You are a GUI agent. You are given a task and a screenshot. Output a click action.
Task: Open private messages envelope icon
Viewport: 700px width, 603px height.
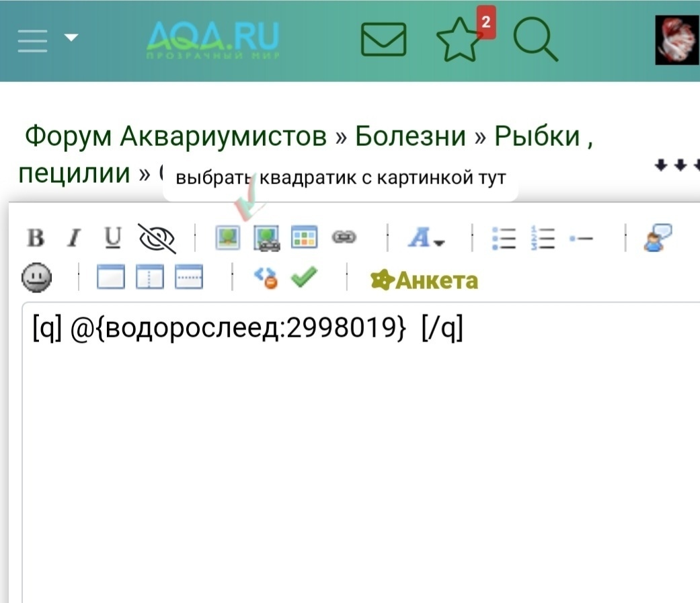point(383,40)
